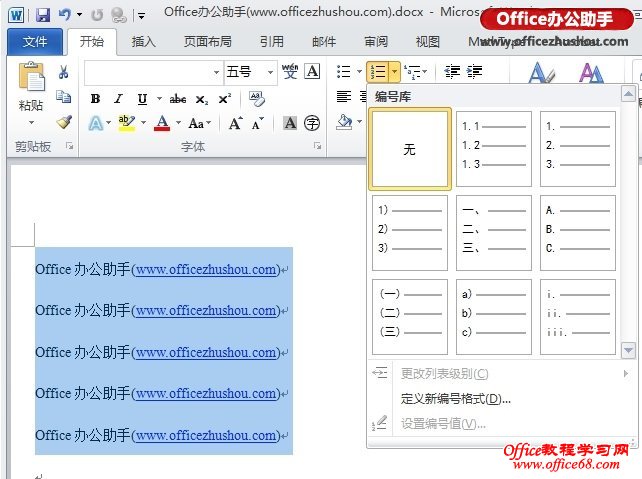Click the Copy icon
This screenshot has width=642, height=479.
[64, 97]
